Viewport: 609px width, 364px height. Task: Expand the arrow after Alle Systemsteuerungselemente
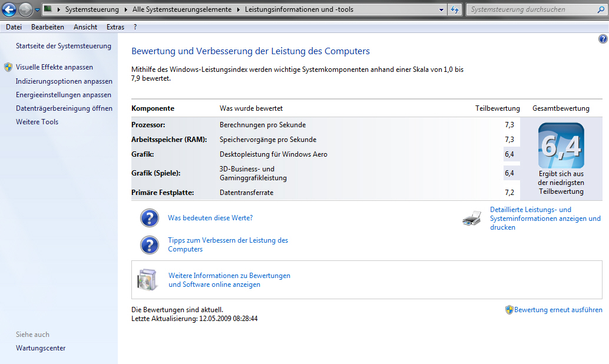coord(239,9)
